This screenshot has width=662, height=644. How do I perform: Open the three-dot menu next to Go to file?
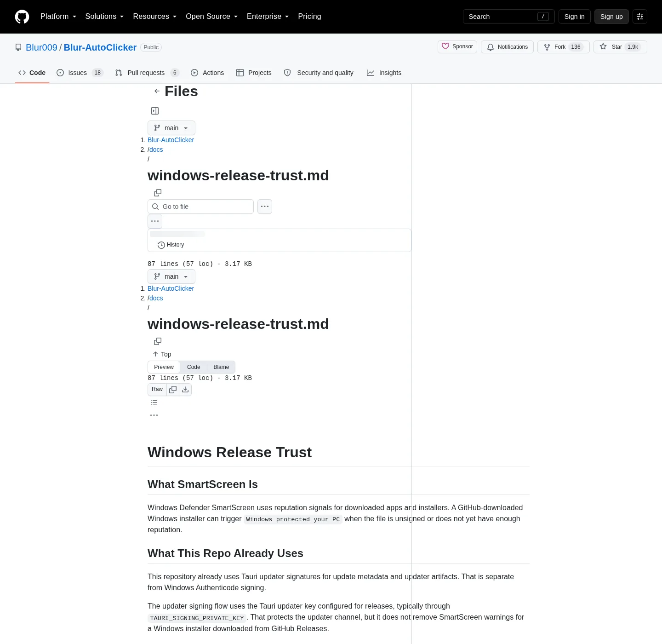(265, 207)
